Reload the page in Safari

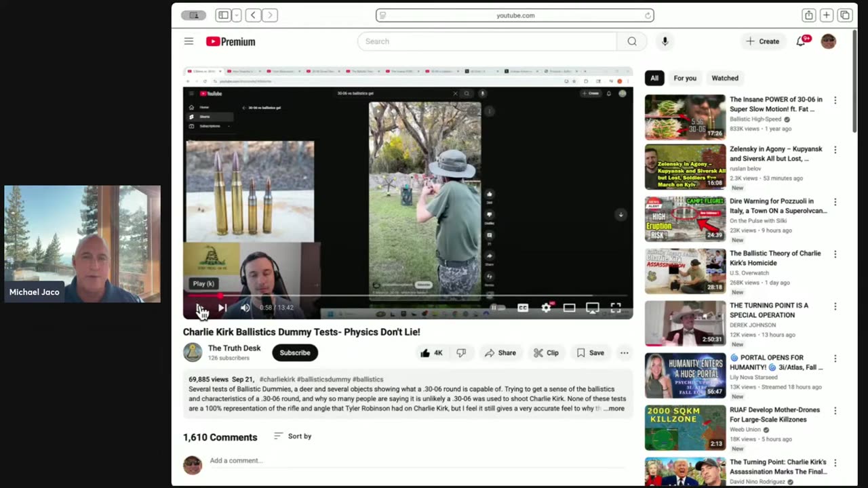pyautogui.click(x=648, y=15)
